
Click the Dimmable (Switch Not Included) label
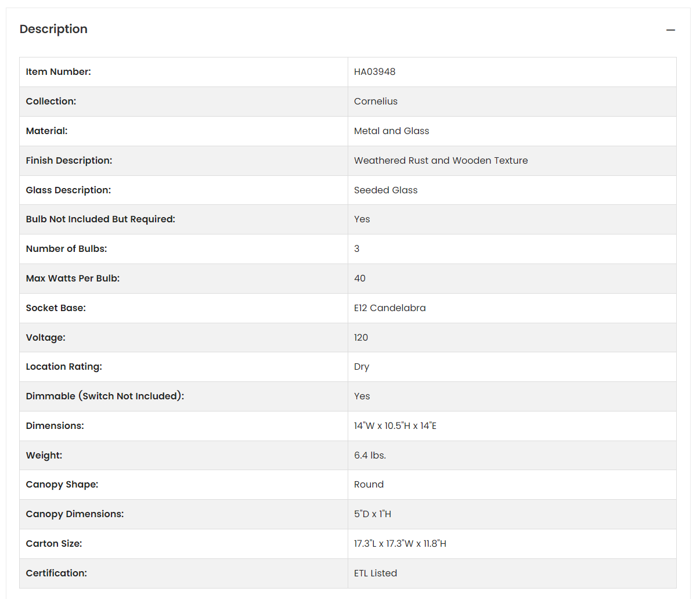[105, 396]
